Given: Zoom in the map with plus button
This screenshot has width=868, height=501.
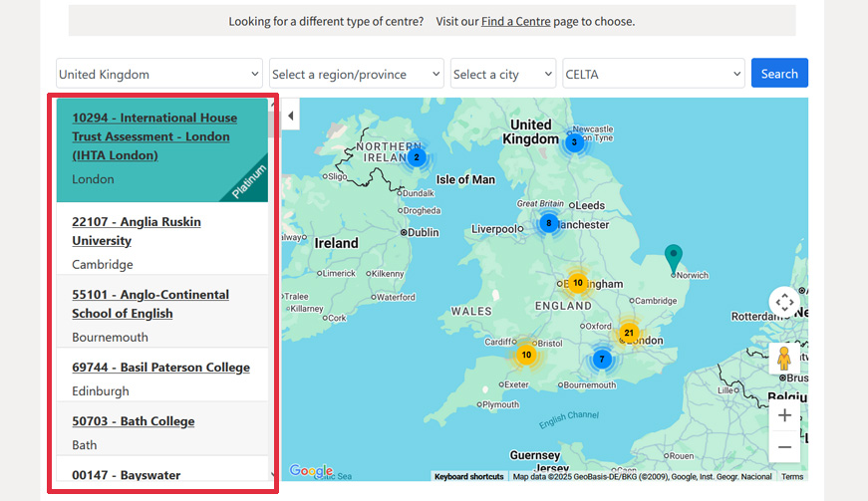Looking at the screenshot, I should [x=784, y=415].
